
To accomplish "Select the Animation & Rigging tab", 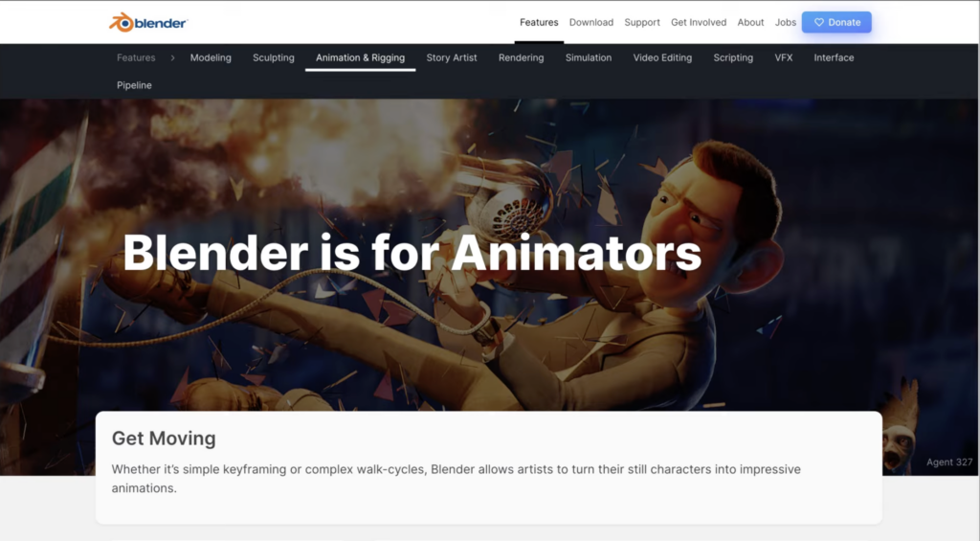I will [x=360, y=57].
